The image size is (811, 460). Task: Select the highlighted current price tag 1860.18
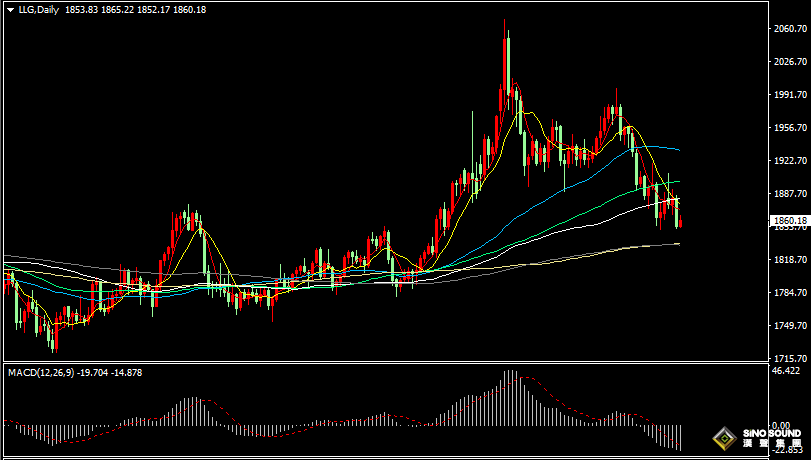[x=788, y=221]
